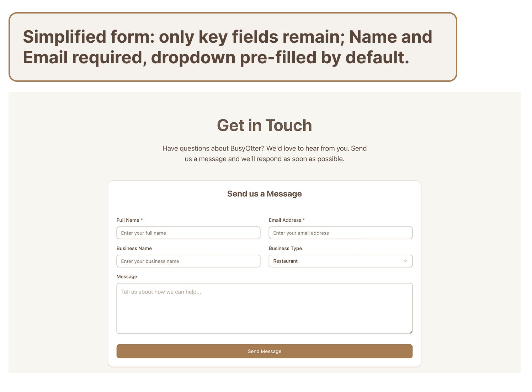The height and width of the screenshot is (392, 532).
Task: Click the Email Address label
Action: [284, 220]
